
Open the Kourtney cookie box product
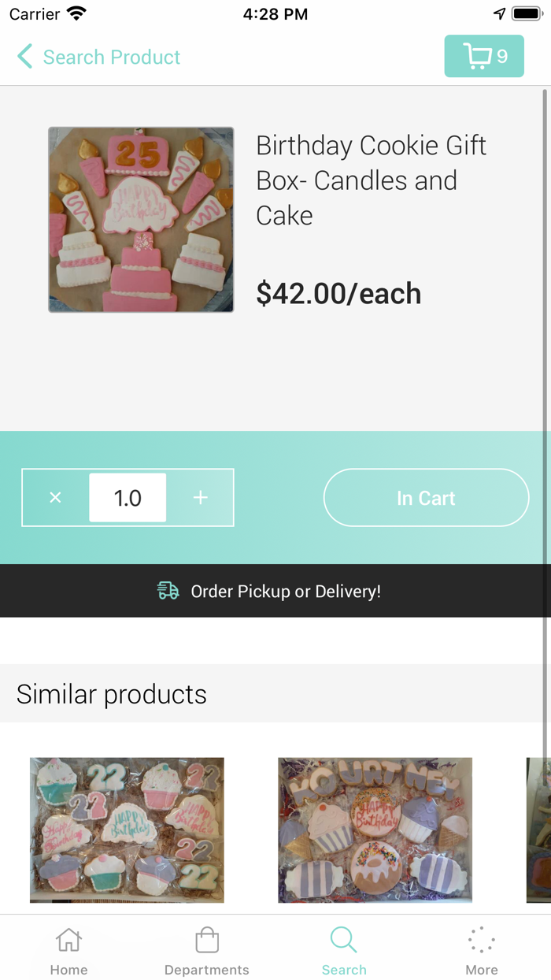click(x=375, y=830)
